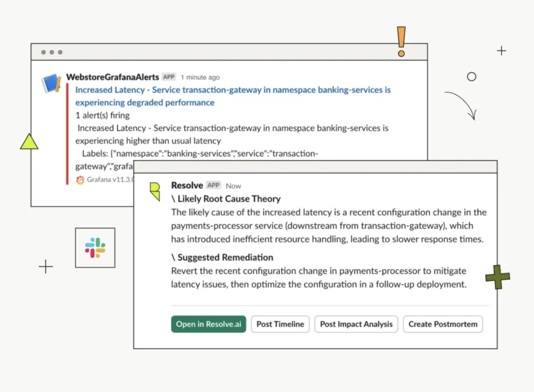Click the small circle outline icon

click(471, 77)
